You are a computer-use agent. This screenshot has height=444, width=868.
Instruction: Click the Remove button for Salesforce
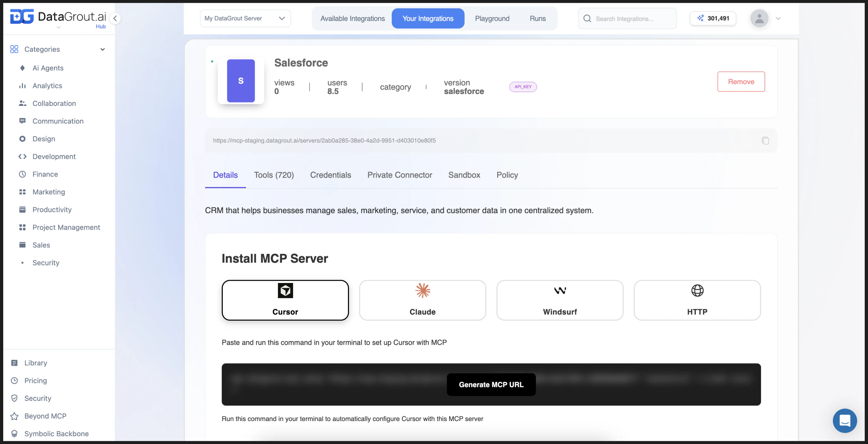(x=741, y=81)
